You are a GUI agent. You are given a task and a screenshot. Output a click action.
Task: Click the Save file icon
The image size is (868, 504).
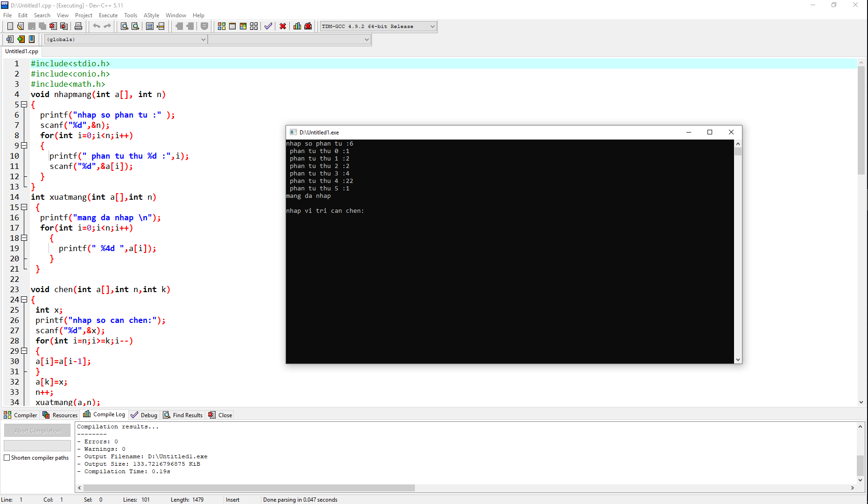click(x=32, y=26)
